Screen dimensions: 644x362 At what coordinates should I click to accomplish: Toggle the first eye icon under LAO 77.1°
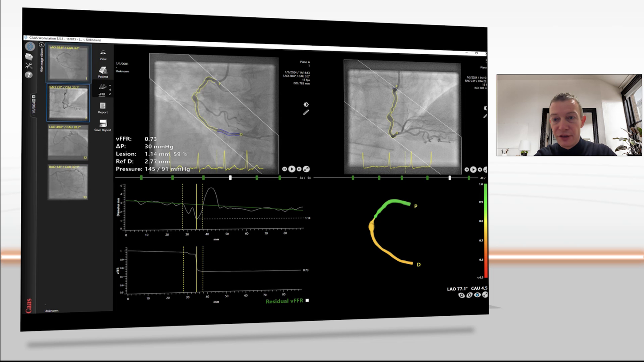pyautogui.click(x=461, y=295)
